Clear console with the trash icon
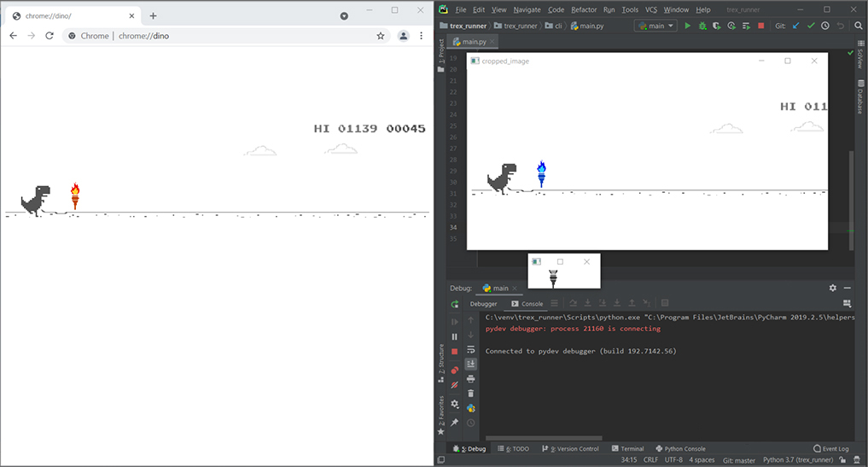Screen dimensions: 868x467 [470, 394]
